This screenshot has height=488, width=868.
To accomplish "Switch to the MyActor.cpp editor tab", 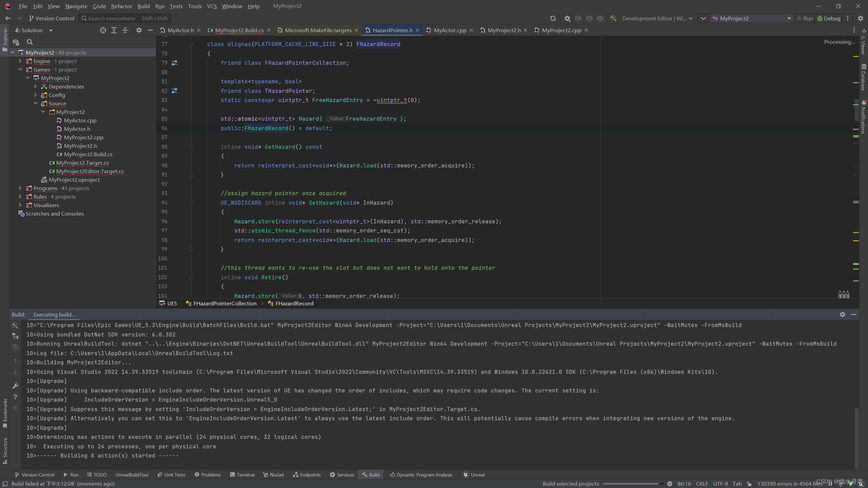I will (x=450, y=30).
